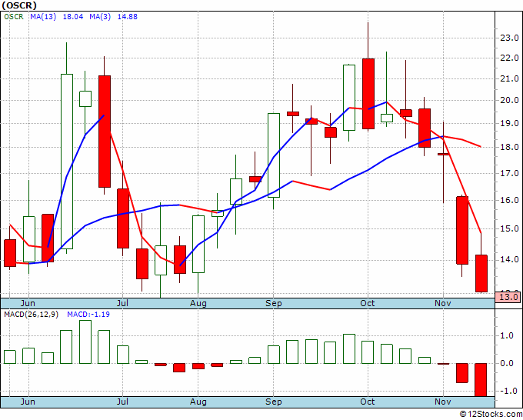Click the 14.88 moving average value
The height and width of the screenshot is (420, 523).
point(127,17)
